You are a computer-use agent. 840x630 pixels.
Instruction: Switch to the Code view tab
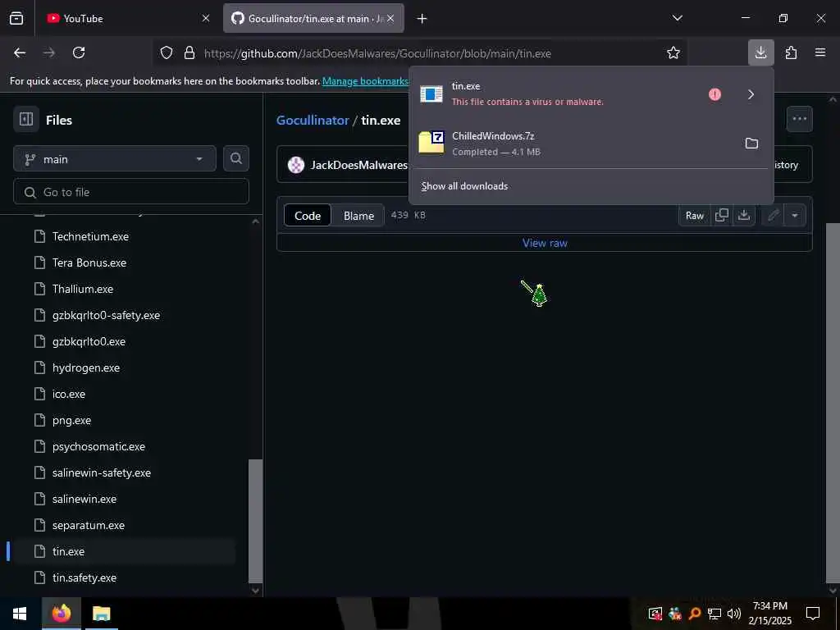(308, 216)
